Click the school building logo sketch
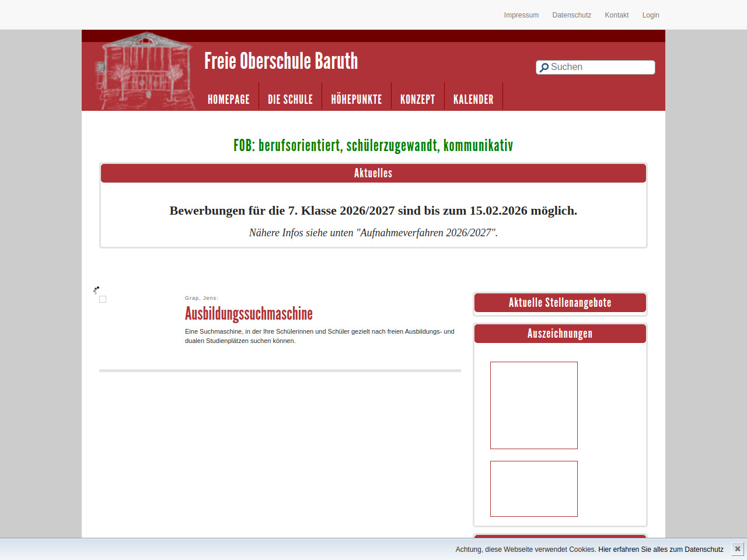Image resolution: width=747 pixels, height=560 pixels. (x=145, y=71)
